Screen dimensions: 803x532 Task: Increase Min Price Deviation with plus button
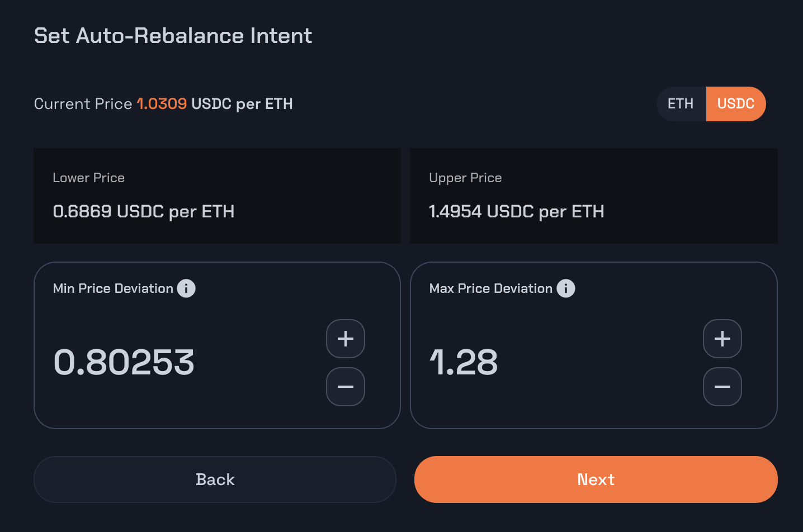(346, 339)
